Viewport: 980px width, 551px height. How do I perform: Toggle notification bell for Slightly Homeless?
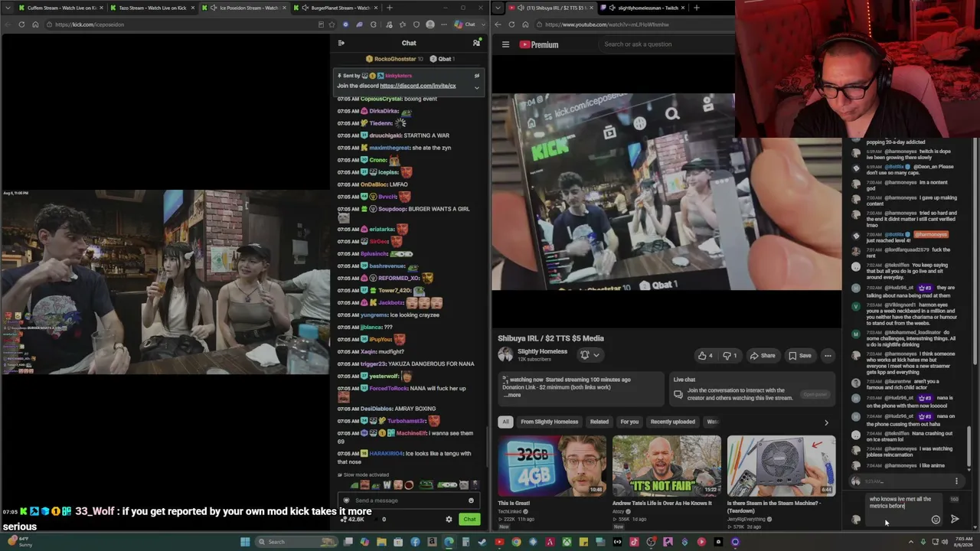(589, 355)
